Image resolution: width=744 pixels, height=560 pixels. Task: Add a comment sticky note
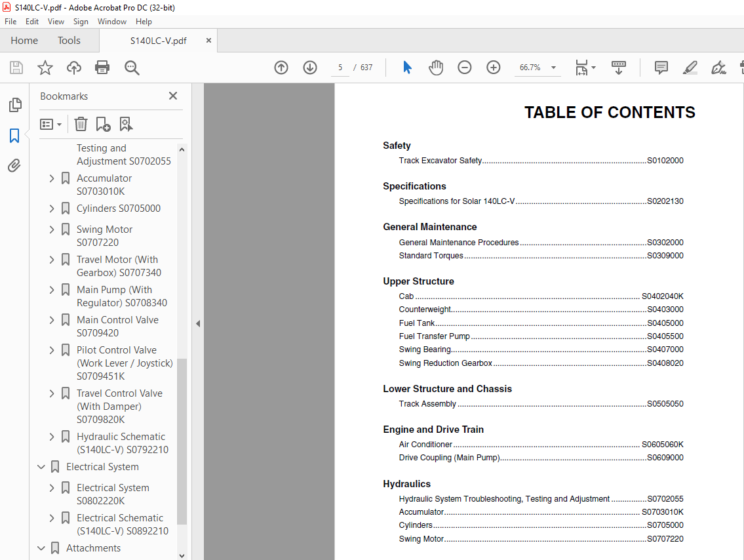click(661, 68)
